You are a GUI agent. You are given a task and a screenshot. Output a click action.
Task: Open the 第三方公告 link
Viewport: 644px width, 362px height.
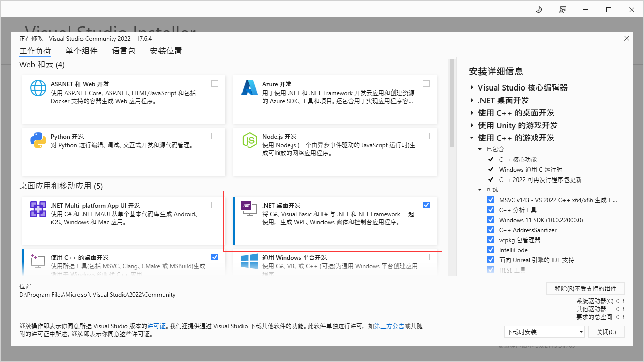pyautogui.click(x=389, y=326)
